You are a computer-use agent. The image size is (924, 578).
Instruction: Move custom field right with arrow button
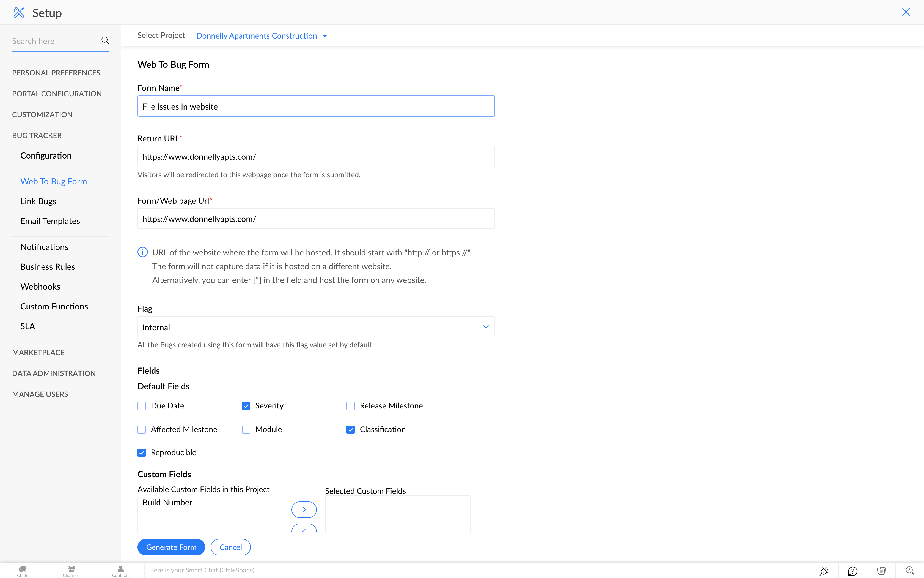[304, 509]
